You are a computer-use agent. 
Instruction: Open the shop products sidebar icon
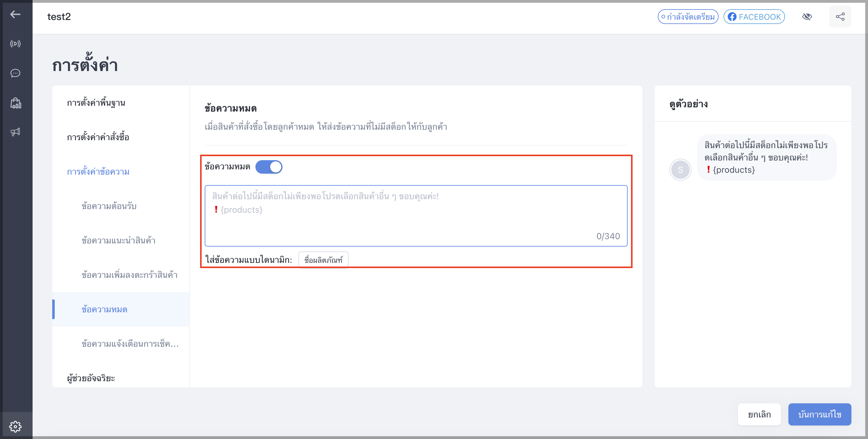click(x=15, y=103)
